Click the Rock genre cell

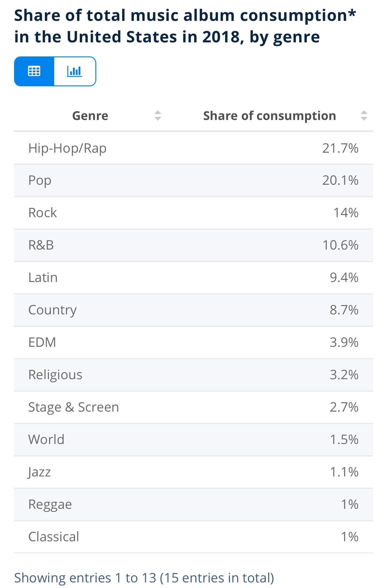tap(42, 213)
